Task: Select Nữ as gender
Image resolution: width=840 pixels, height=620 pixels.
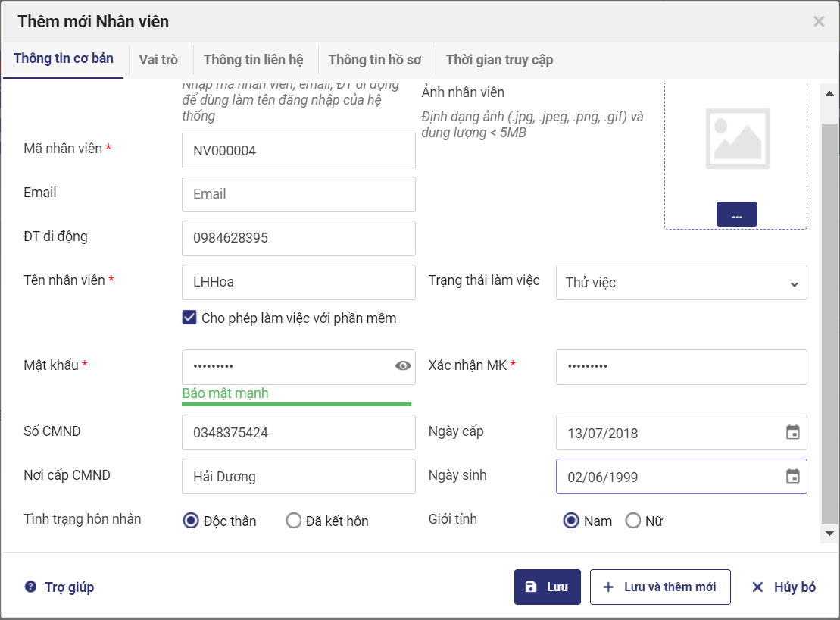Action: [x=632, y=521]
